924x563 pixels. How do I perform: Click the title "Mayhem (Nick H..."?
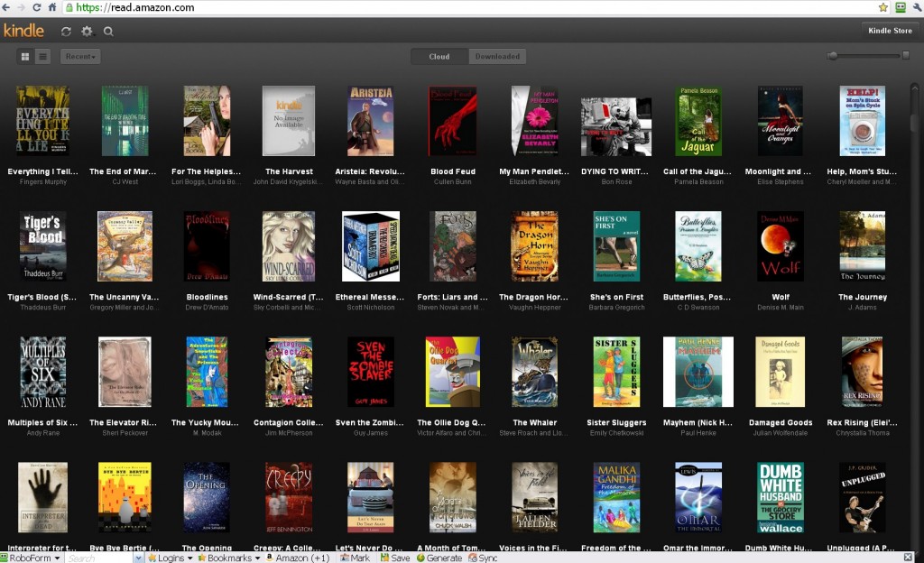point(698,422)
